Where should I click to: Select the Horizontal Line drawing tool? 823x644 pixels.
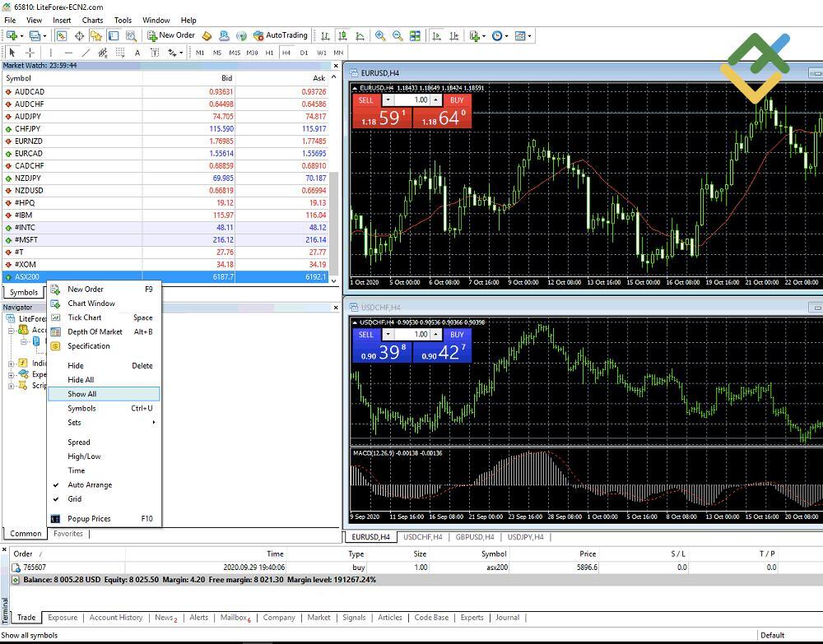(x=68, y=53)
